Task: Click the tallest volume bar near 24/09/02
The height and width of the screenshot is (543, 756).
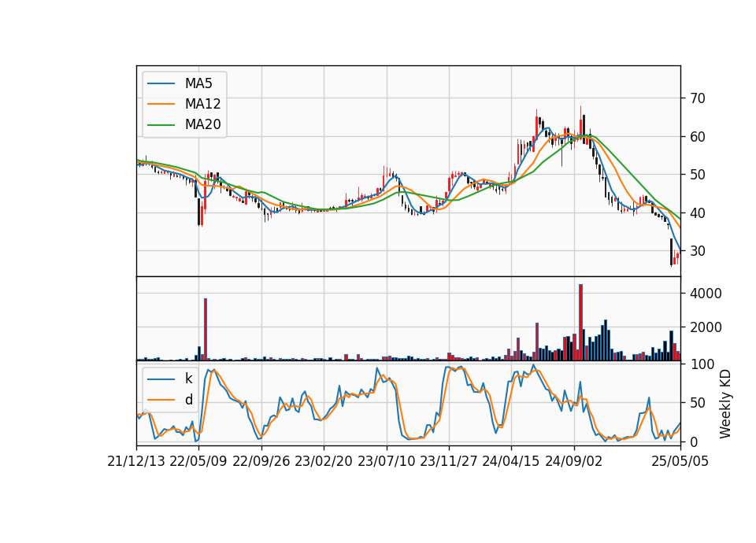Action: coord(580,323)
